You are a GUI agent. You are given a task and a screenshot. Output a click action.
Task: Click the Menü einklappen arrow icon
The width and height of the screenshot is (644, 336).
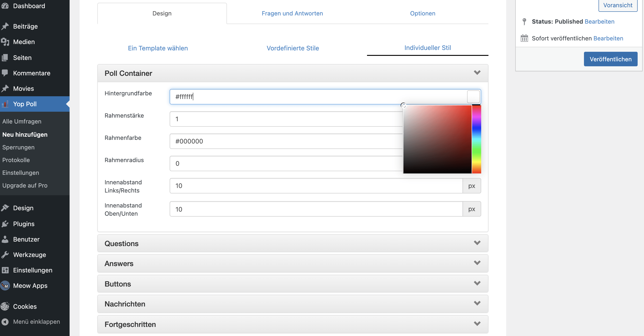tap(5, 321)
